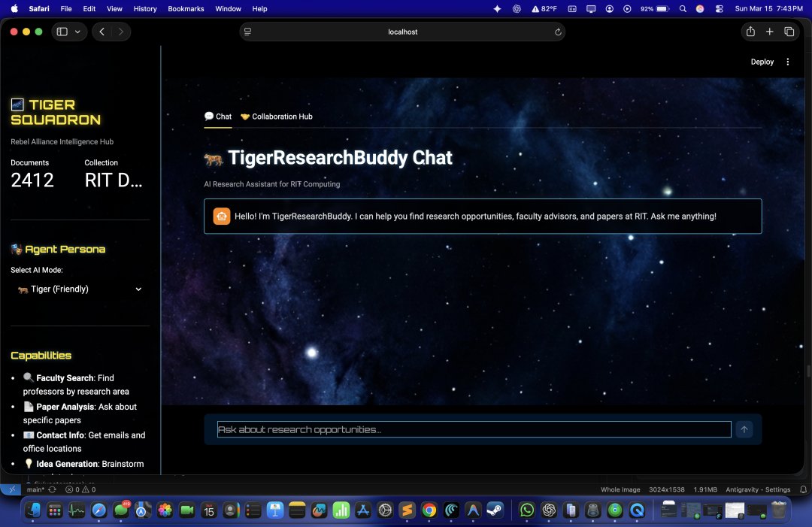Click the Rebel Alliance Intelligence Hub subtitle
The height and width of the screenshot is (527, 812).
click(x=62, y=141)
